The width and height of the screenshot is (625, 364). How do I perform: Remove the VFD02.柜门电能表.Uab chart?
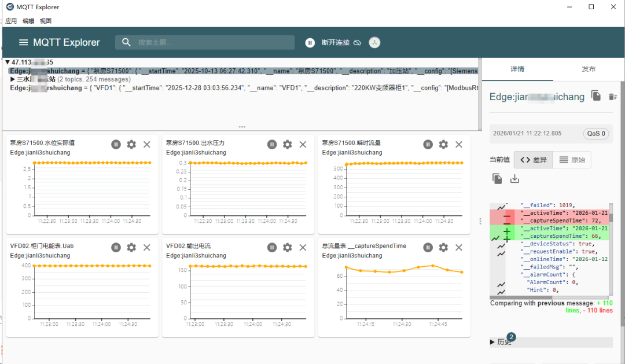(146, 248)
